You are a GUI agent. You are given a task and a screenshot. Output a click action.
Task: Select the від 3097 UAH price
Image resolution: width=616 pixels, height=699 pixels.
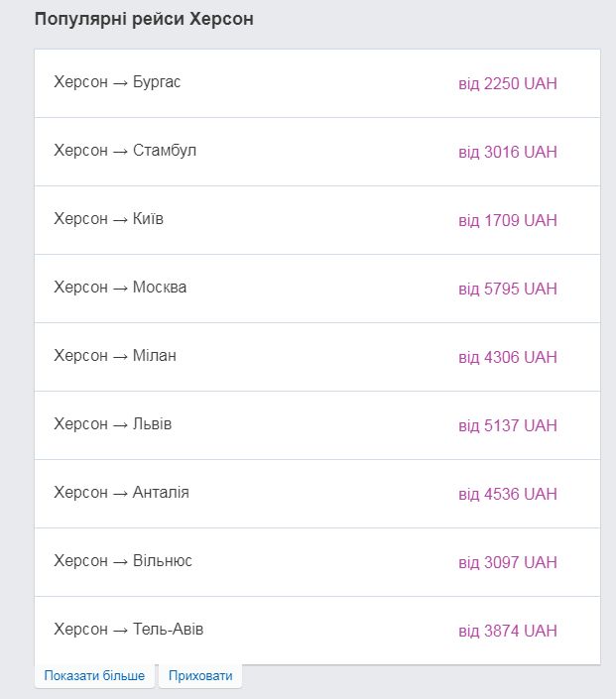[x=508, y=562]
